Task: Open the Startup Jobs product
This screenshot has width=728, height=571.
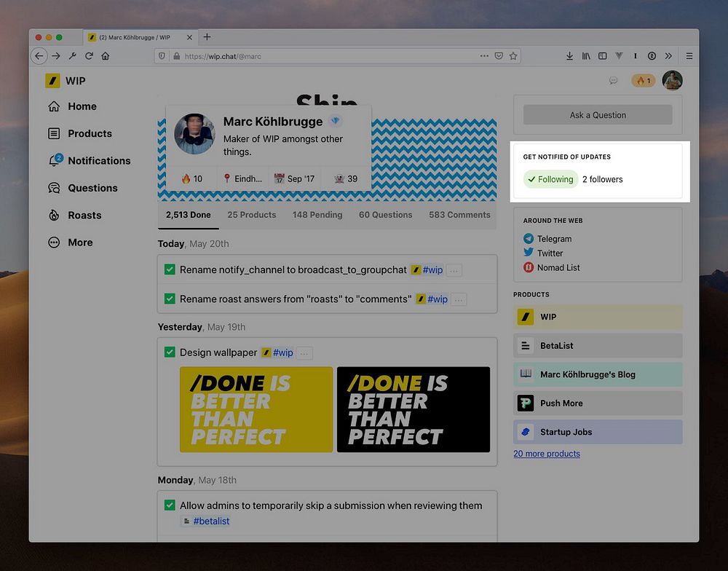Action: 598,432
